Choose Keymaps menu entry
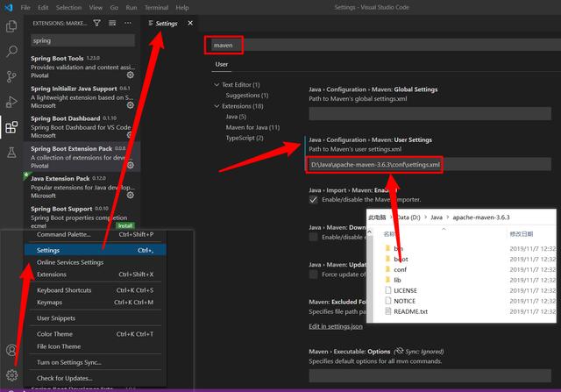This screenshot has height=392, width=561. pyautogui.click(x=96, y=303)
